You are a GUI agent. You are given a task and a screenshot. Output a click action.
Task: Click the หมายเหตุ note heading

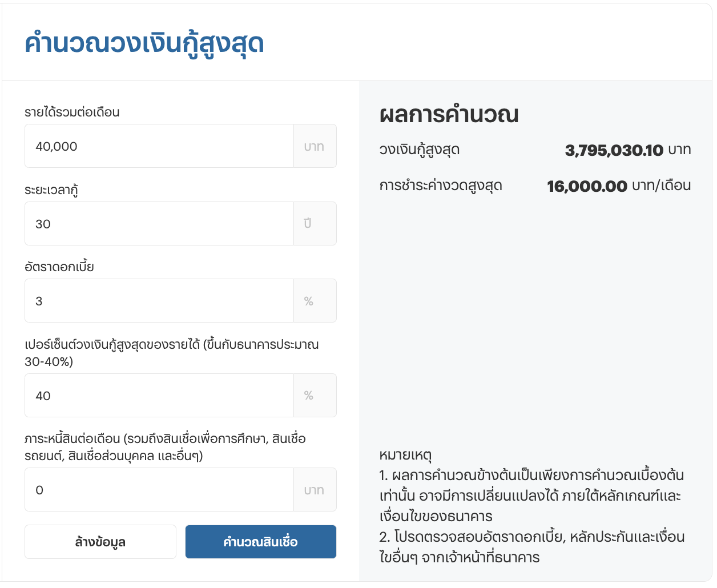coord(405,456)
